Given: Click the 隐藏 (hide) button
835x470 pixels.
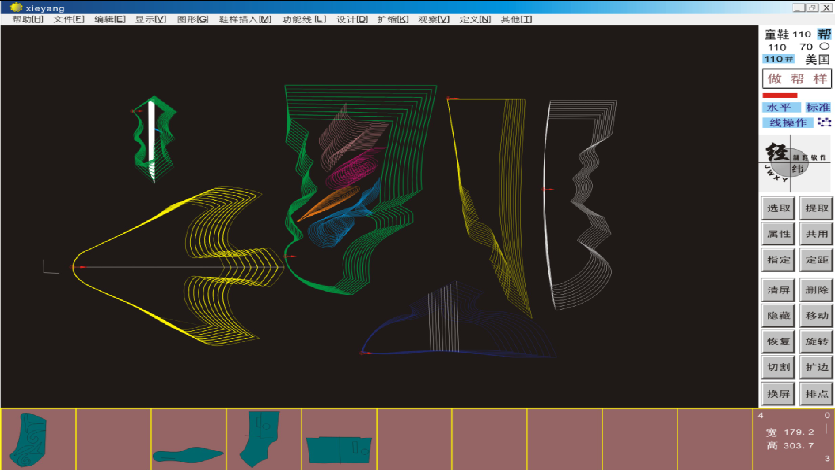Looking at the screenshot, I should tap(778, 314).
